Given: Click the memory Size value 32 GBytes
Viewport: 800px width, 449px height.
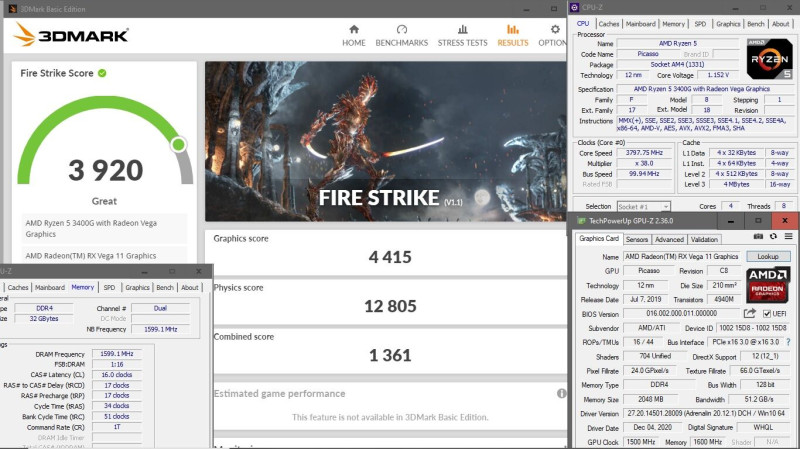Looking at the screenshot, I should click(44, 318).
